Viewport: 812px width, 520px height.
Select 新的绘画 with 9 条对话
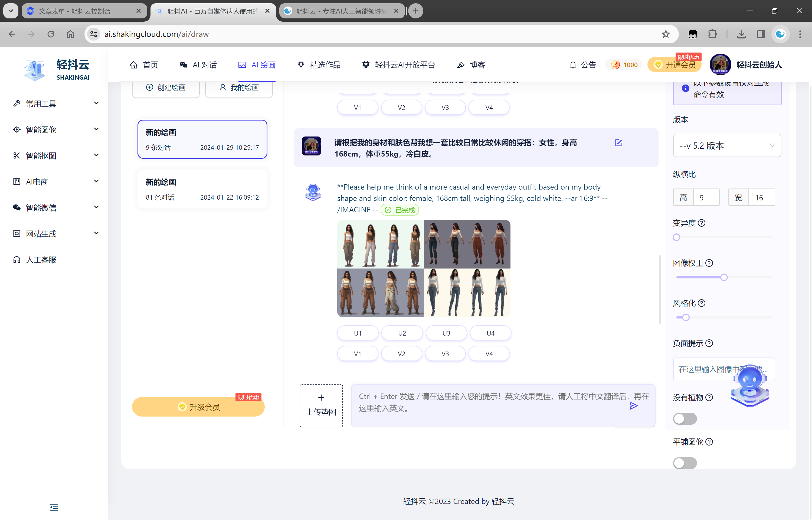pos(202,139)
